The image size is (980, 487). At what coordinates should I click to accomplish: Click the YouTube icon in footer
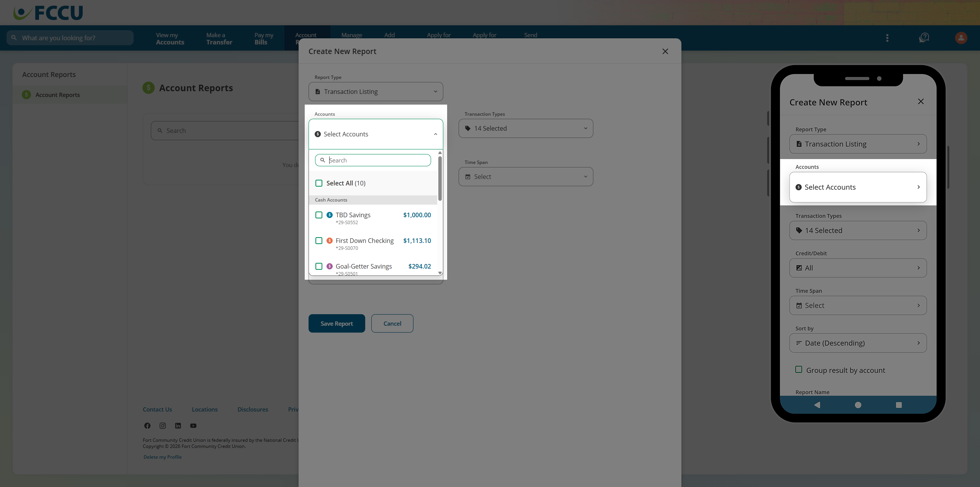(x=193, y=426)
